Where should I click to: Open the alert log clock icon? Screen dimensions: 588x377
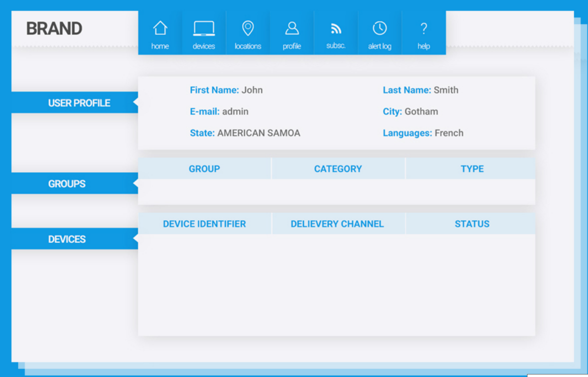point(379,28)
